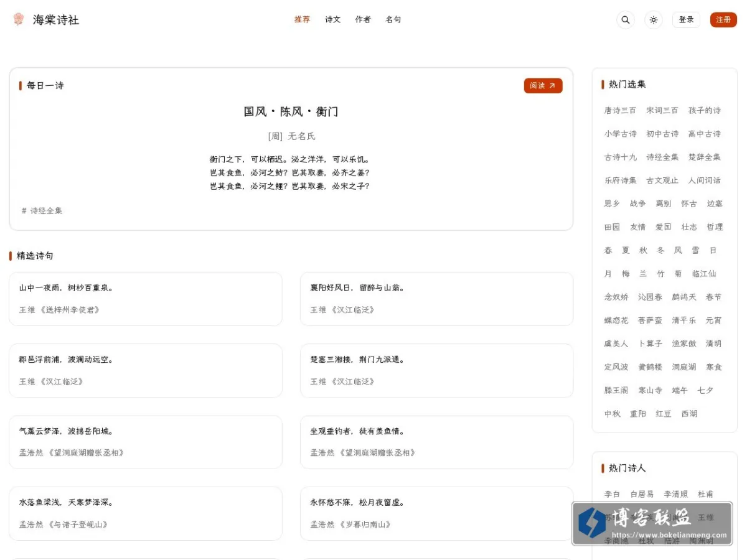Click the 西湖 tag
This screenshot has width=747, height=560.
click(x=689, y=414)
